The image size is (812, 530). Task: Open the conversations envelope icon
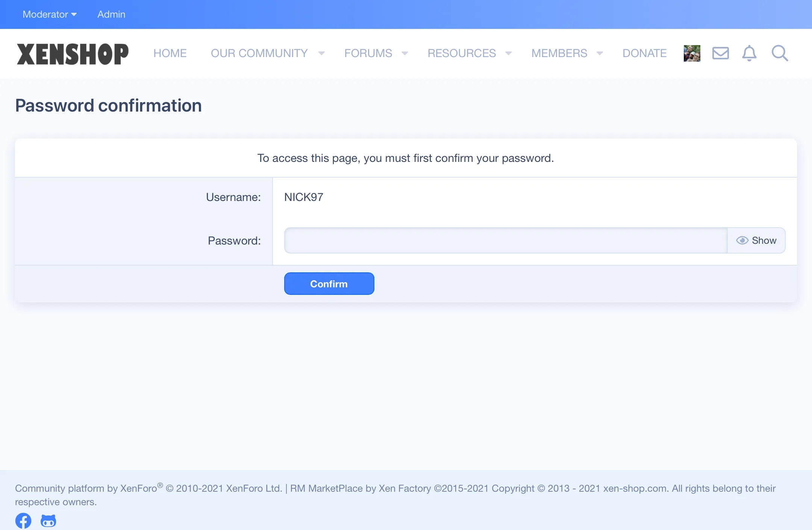click(720, 53)
